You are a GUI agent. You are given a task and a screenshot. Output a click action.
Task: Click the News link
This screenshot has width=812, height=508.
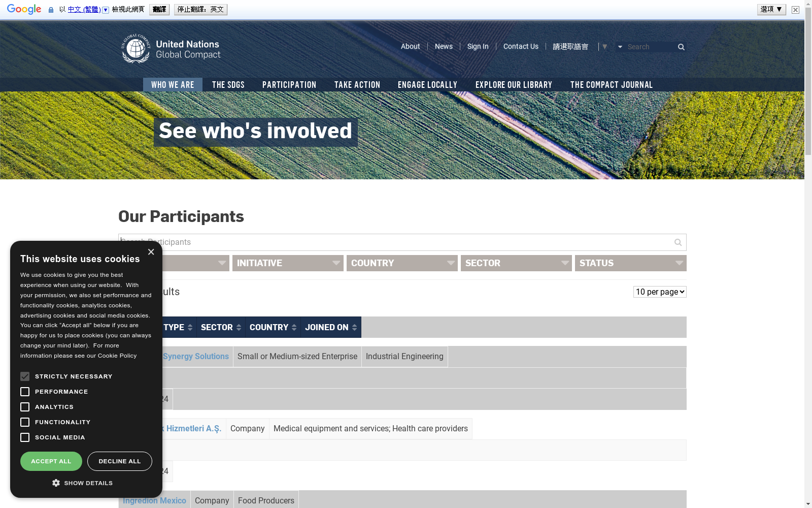(x=444, y=46)
